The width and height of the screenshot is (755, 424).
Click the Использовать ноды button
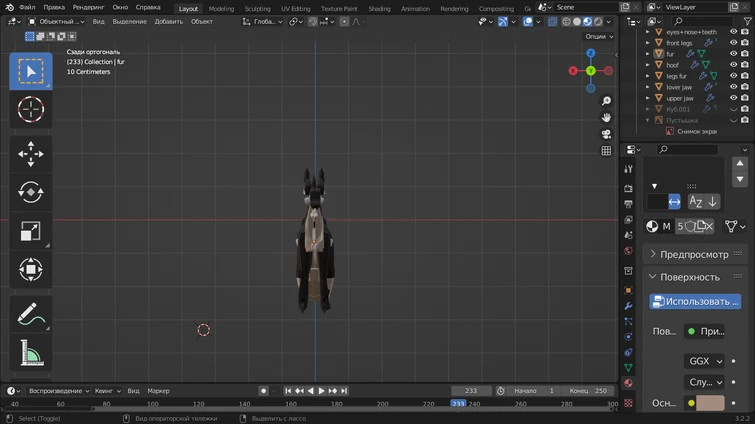coord(695,301)
